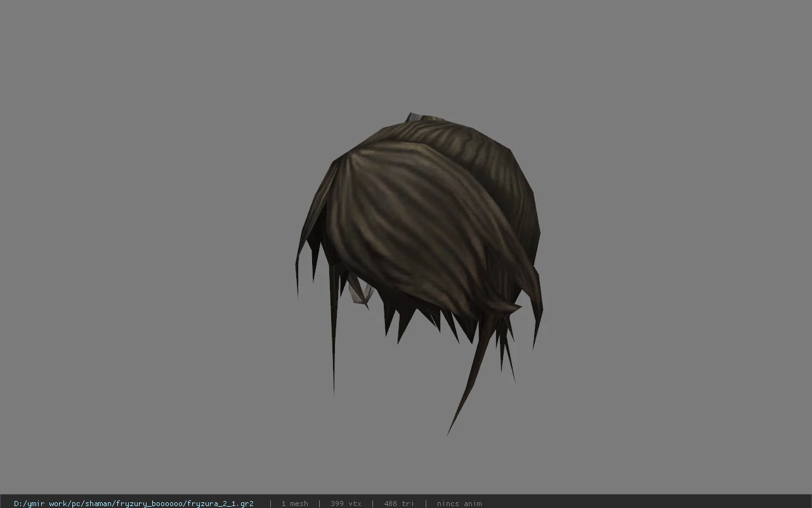Click the "1 mesh" status entry
The width and height of the screenshot is (812, 508).
(x=295, y=504)
